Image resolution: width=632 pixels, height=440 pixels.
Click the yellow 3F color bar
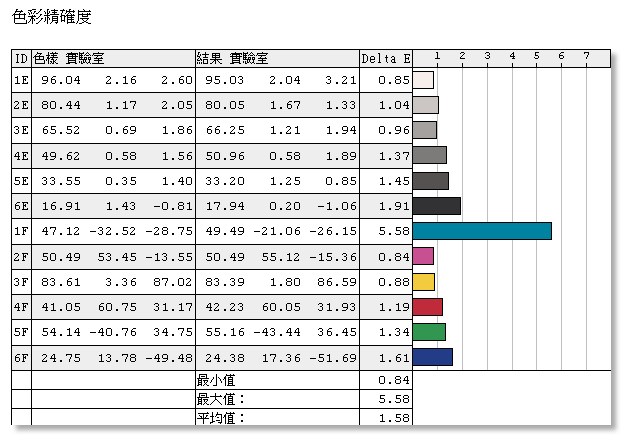(423, 281)
